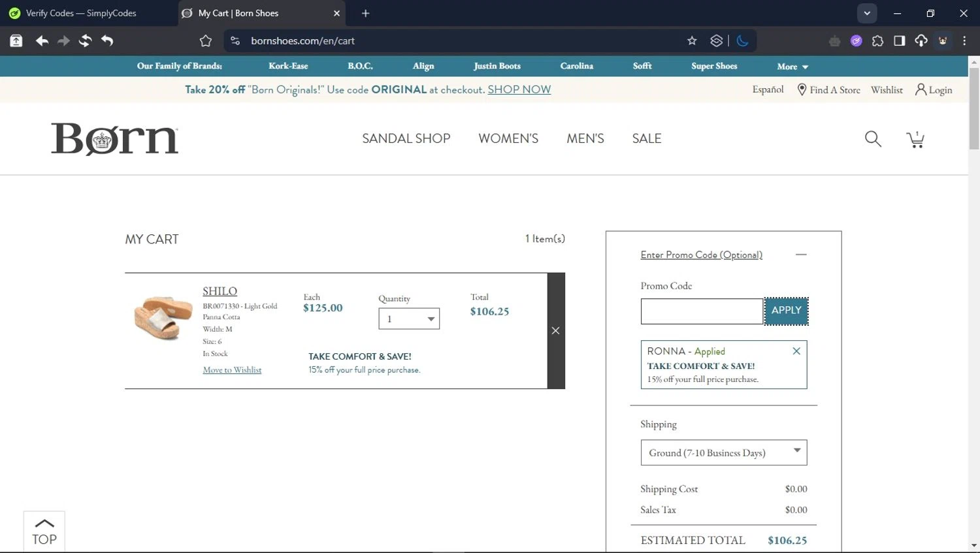Viewport: 980px width, 553px height.
Task: Remove SHILO item with the X
Action: (555, 331)
